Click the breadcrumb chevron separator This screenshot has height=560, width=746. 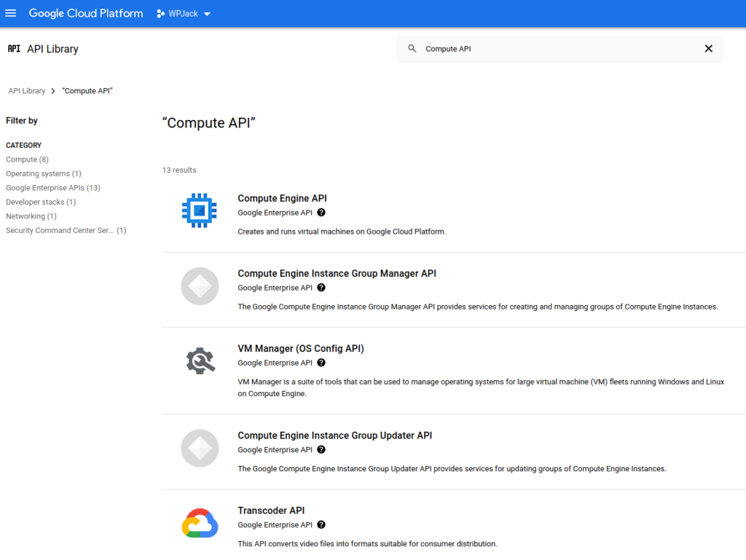(x=53, y=91)
